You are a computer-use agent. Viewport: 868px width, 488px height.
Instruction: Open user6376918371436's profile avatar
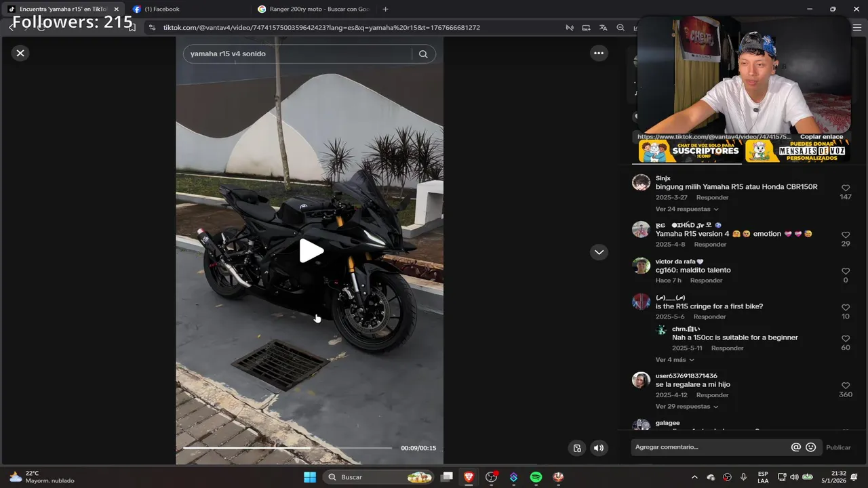[x=641, y=380]
